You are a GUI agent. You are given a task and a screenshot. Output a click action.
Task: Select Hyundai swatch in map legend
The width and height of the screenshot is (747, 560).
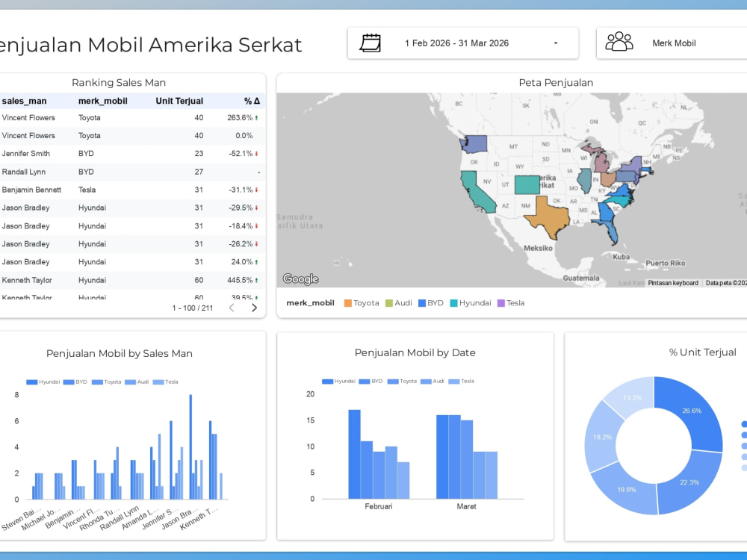(453, 303)
